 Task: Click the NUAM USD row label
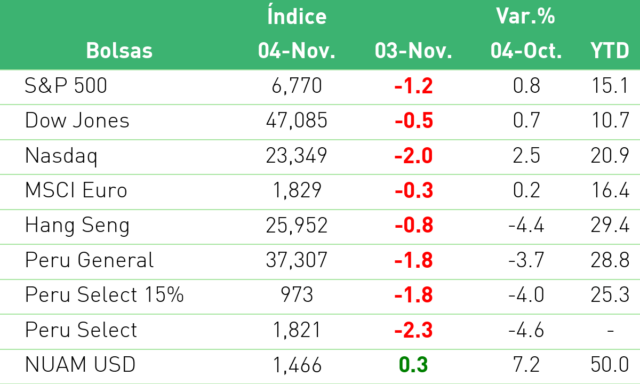pyautogui.click(x=80, y=364)
